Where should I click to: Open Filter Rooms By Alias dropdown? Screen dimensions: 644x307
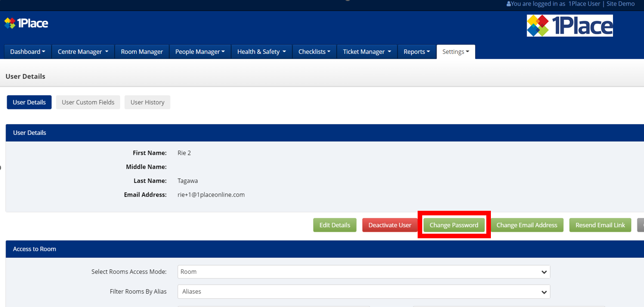pyautogui.click(x=364, y=292)
